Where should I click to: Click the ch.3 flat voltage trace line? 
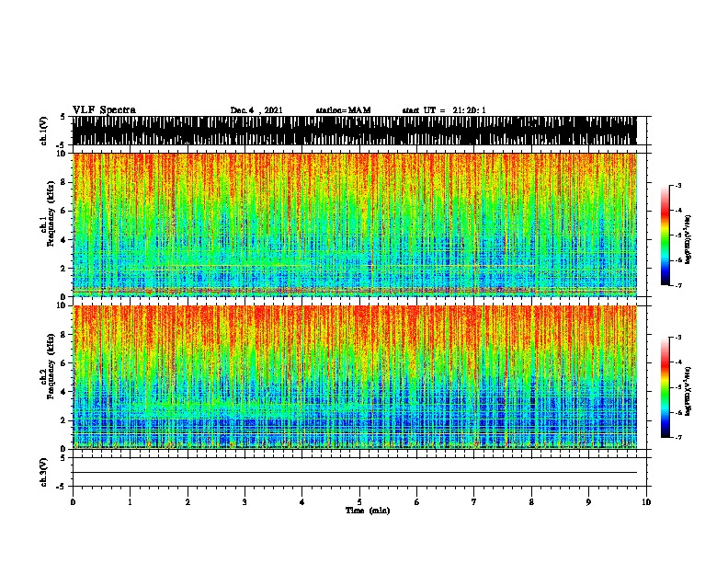click(x=354, y=473)
